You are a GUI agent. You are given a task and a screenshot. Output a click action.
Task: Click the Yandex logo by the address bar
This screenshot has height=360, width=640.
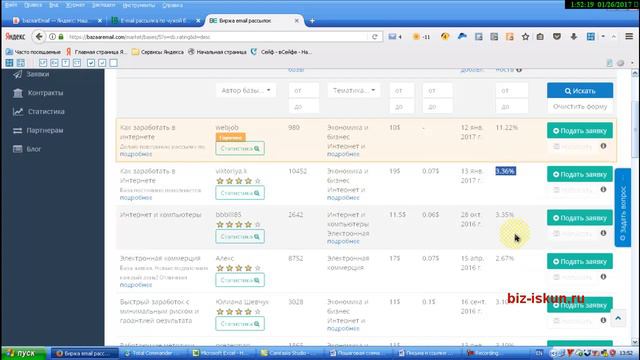(15, 37)
